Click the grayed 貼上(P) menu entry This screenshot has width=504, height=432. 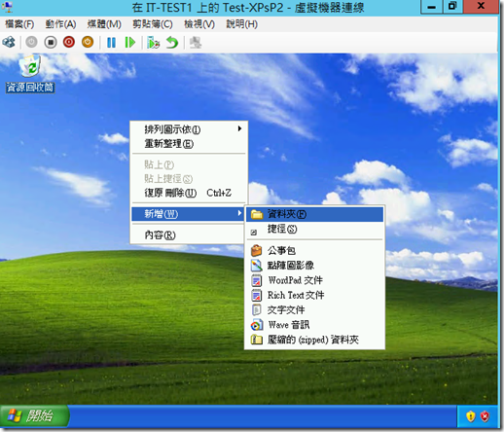[189, 164]
